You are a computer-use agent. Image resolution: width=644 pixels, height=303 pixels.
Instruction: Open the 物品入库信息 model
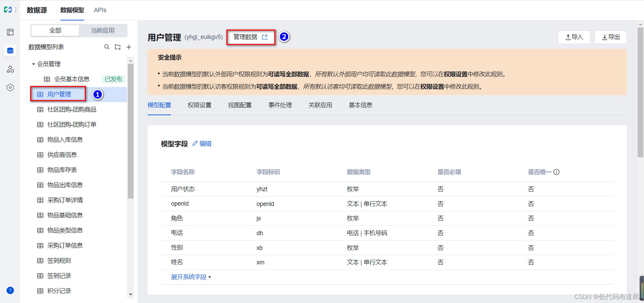pyautogui.click(x=65, y=140)
